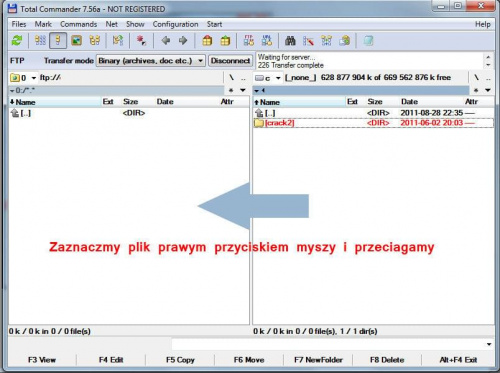This screenshot has width=500, height=373.
Task: Click the Disconnect button
Action: click(x=230, y=61)
